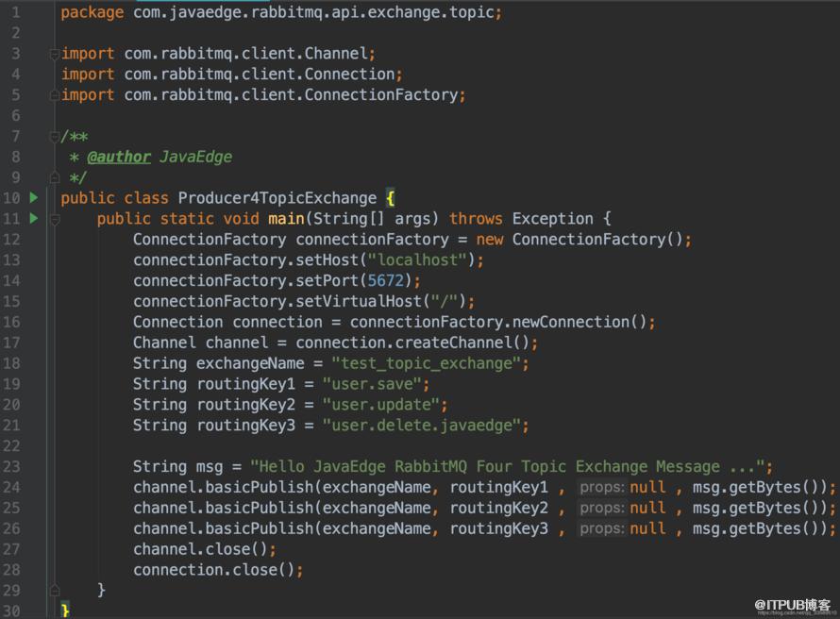The width and height of the screenshot is (840, 619).
Task: Click the props: hint on the routingKey1 publish line
Action: tap(601, 487)
